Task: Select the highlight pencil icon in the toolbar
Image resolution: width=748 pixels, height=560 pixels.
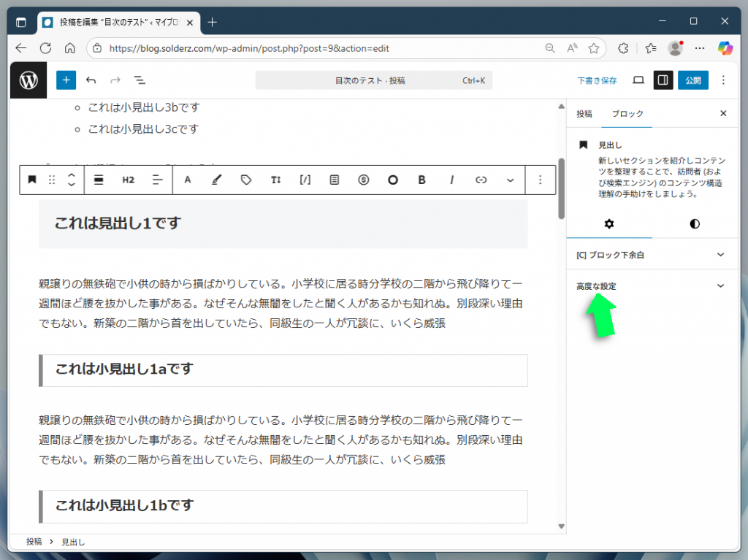Action: [x=217, y=180]
